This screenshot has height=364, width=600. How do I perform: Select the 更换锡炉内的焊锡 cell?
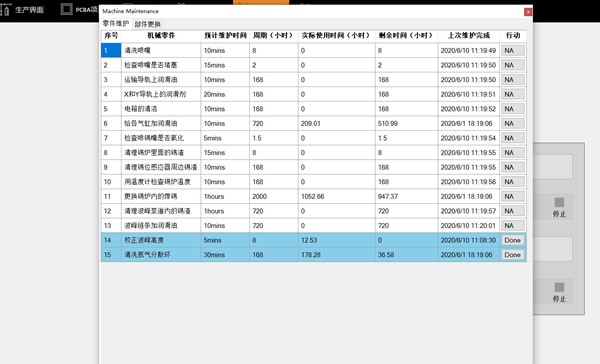(x=161, y=196)
